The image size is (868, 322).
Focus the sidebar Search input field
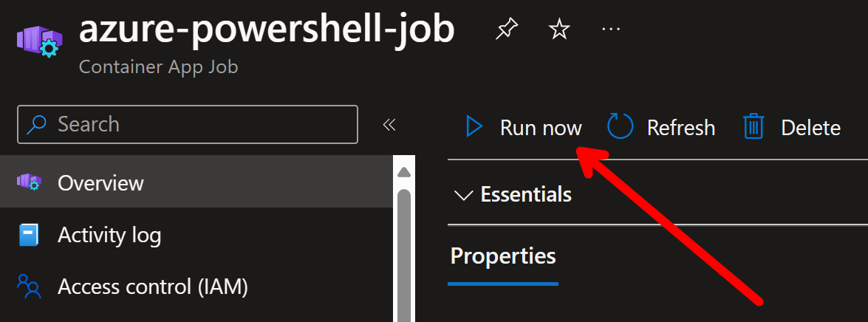pyautogui.click(x=188, y=125)
